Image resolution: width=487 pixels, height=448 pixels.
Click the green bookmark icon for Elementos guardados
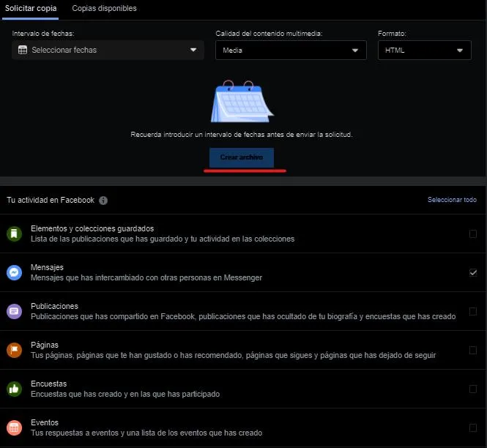click(x=15, y=234)
